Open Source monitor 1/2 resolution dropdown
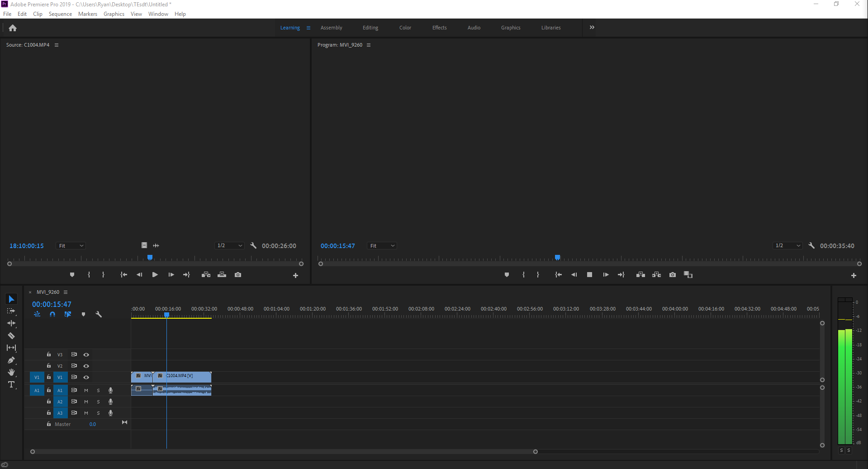 (229, 245)
